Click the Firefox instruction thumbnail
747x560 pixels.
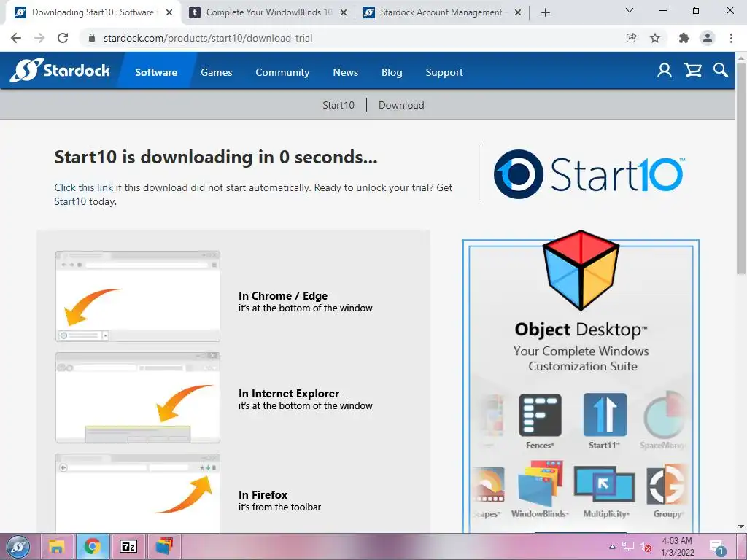click(138, 494)
